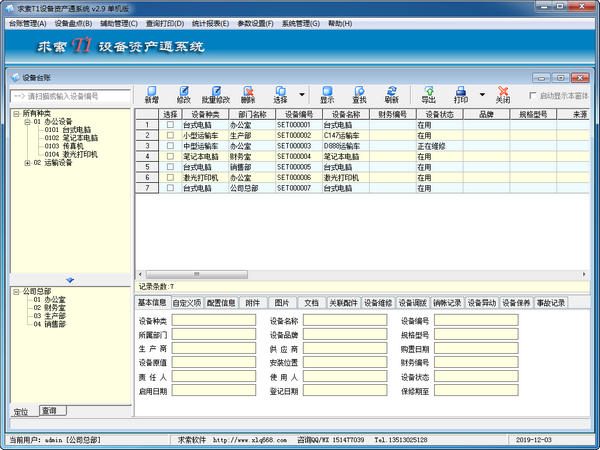600x450 pixels.
Task: Tick the checkbox for row SET000001
Action: 170,125
